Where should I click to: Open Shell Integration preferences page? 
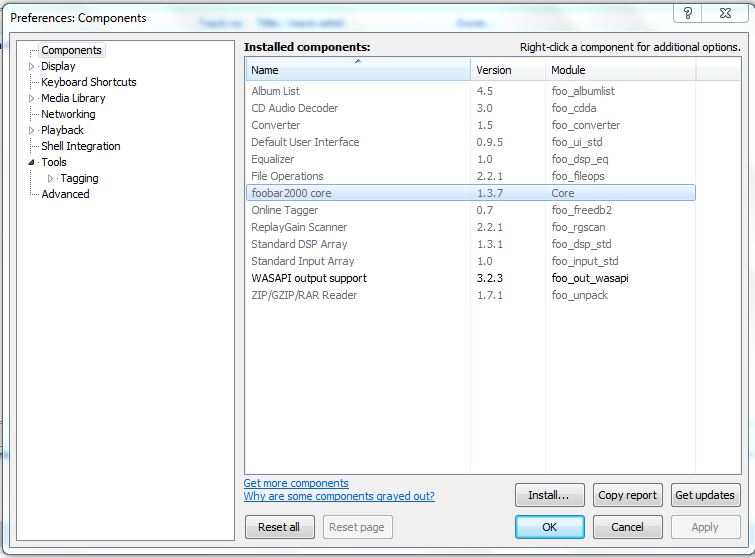click(x=81, y=146)
